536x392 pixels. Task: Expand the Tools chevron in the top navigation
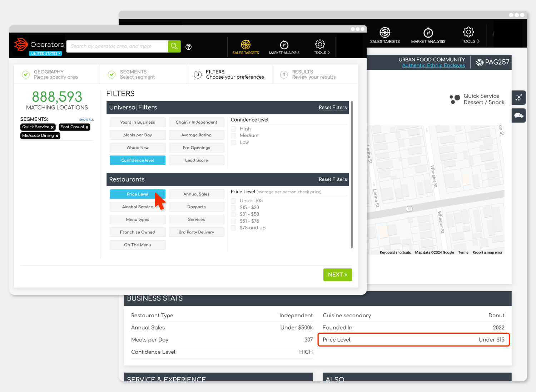[329, 52]
